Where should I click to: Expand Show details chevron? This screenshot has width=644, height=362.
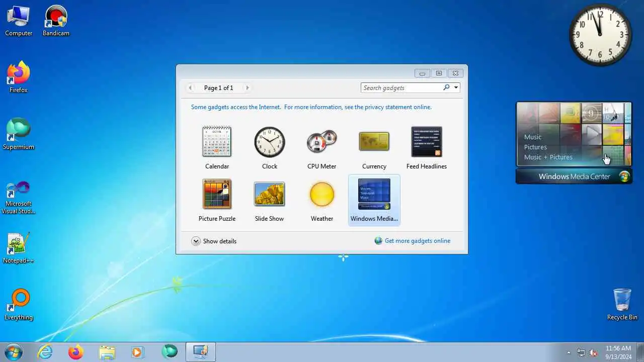tap(196, 241)
